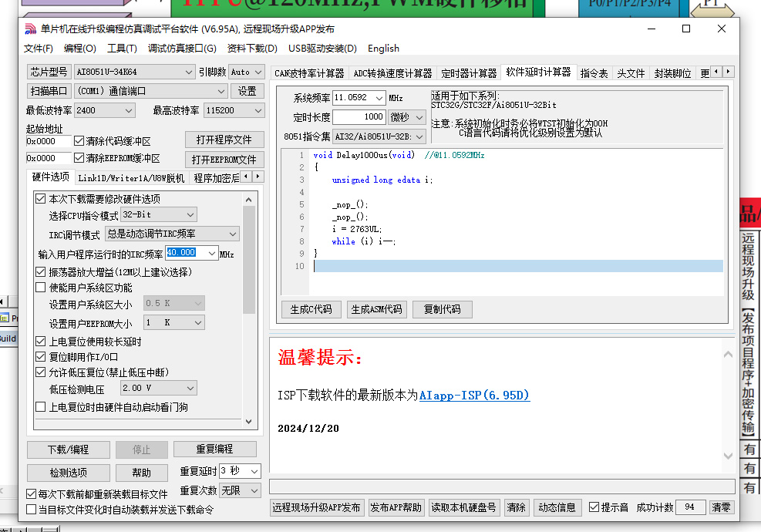Switch to 封装脚位 tab
Image resolution: width=761 pixels, height=532 pixels.
click(672, 73)
